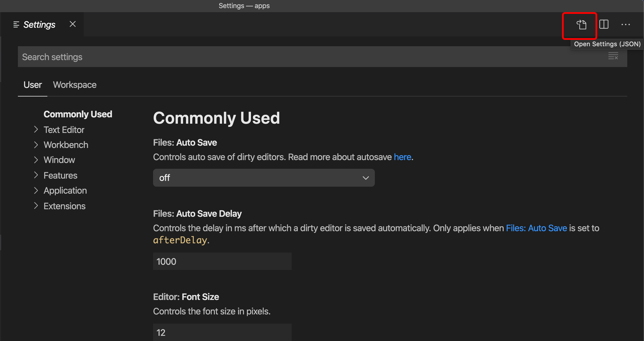Open the More Actions ellipsis menu
644x341 pixels.
tap(626, 25)
